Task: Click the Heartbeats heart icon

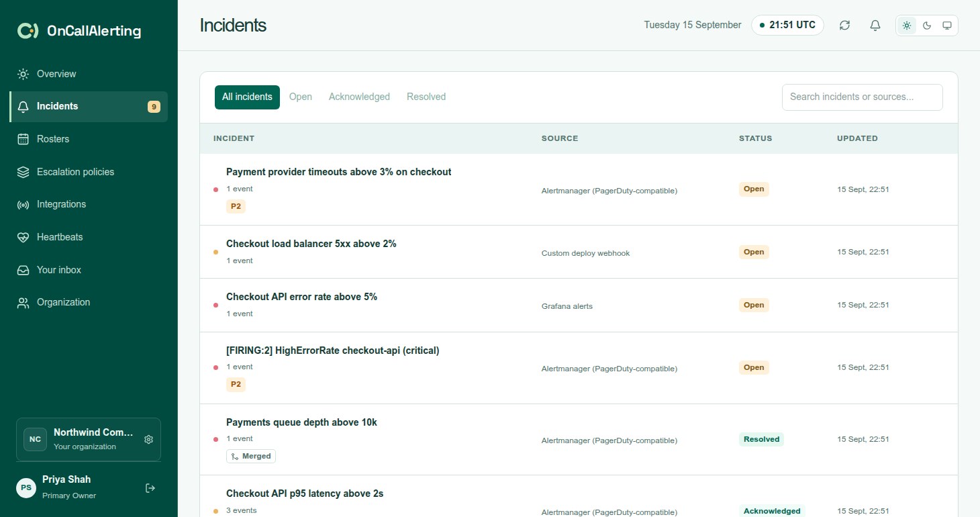Action: (23, 237)
